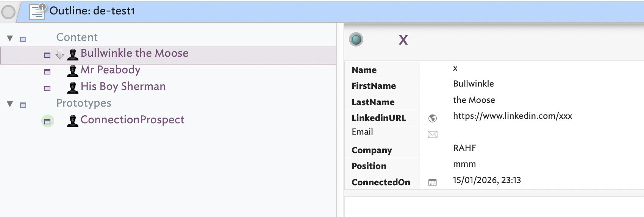
Task: Collapse the Content container
Action: [x=10, y=39]
